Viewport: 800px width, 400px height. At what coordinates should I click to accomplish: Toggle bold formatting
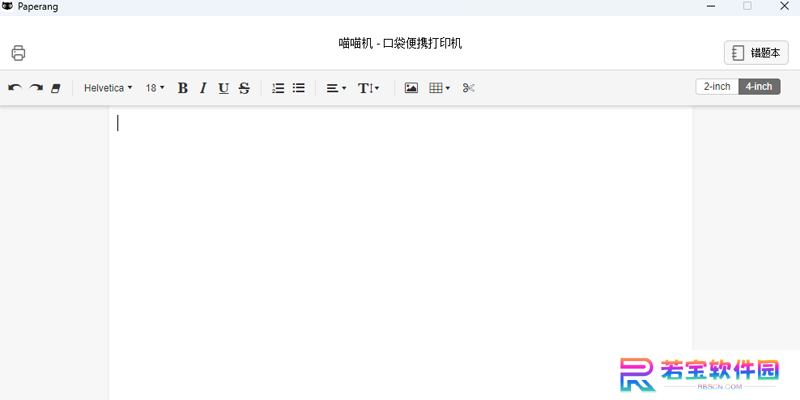pos(183,88)
